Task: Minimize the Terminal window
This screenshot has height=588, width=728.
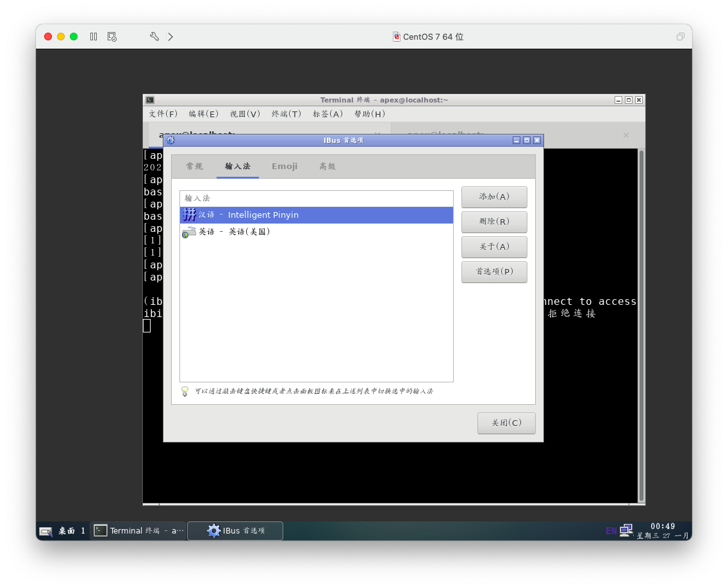Action: click(618, 100)
